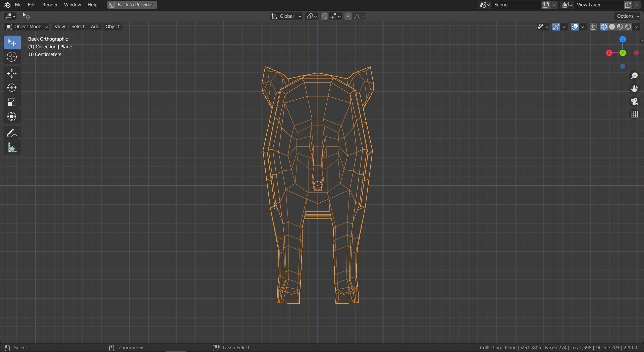The width and height of the screenshot is (644, 352).
Task: Open the Object Mode dropdown
Action: [x=27, y=27]
